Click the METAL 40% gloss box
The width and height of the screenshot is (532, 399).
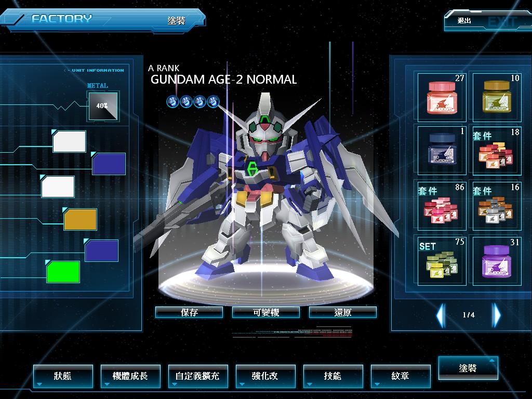103,106
